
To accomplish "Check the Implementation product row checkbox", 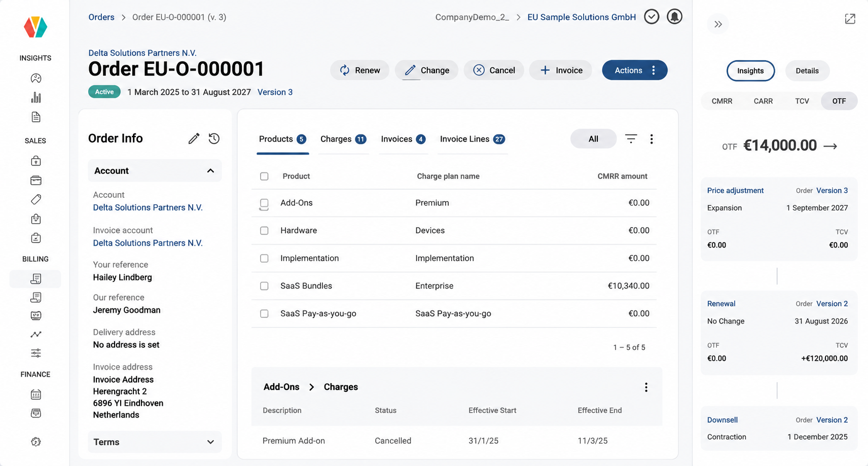I will 264,259.
